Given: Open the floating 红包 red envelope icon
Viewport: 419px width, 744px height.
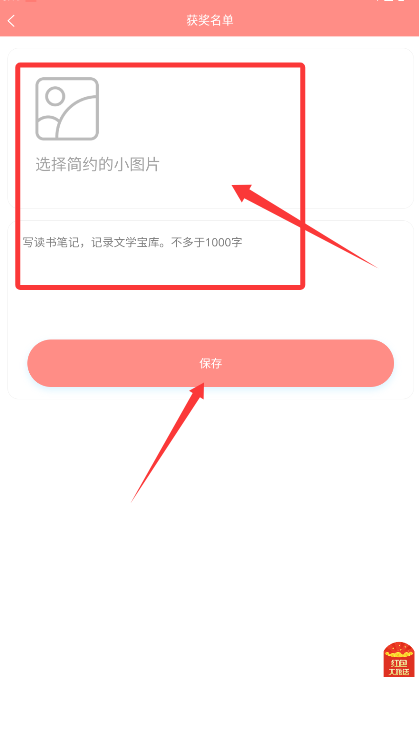Looking at the screenshot, I should click(399, 660).
